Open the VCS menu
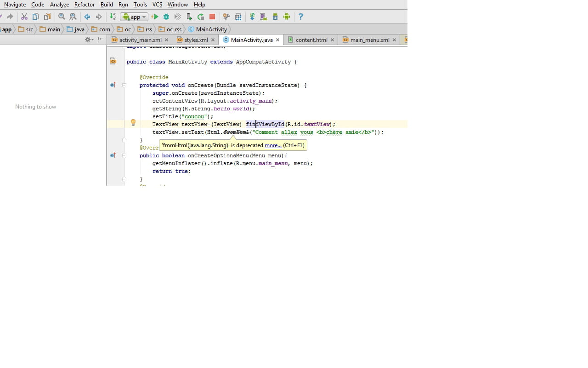The image size is (588, 368). coord(157,5)
